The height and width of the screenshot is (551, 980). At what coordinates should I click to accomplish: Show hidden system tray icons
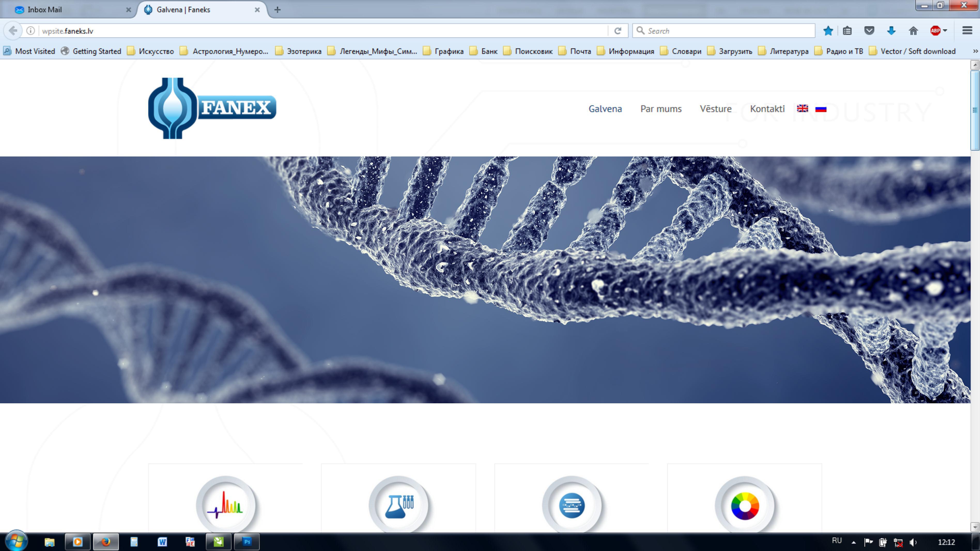[x=854, y=543]
